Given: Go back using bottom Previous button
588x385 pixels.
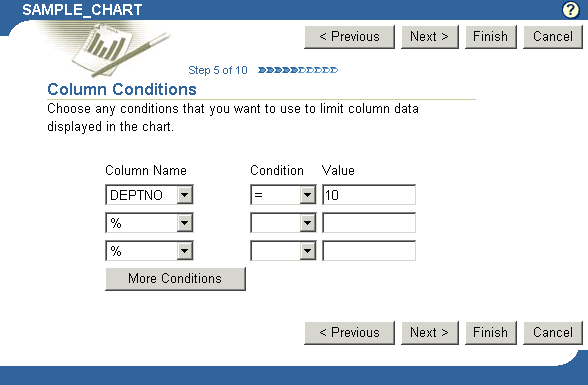Looking at the screenshot, I should [x=350, y=333].
